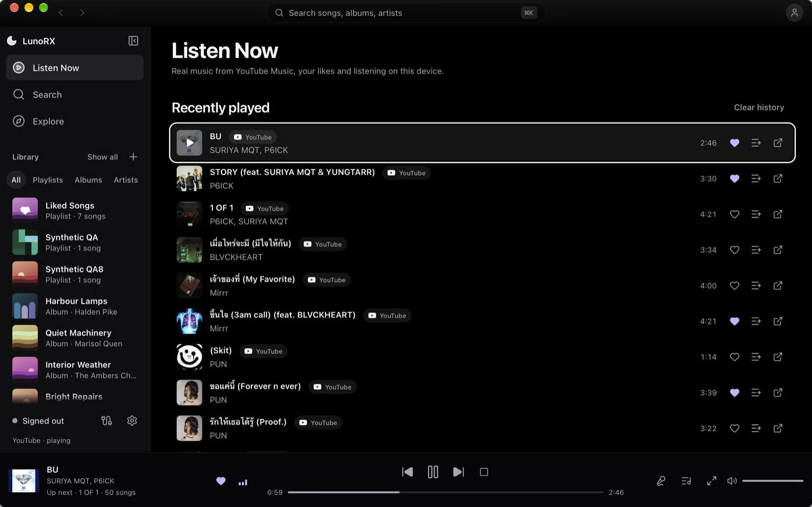Click the visualizer bars icon in player bar
The height and width of the screenshot is (507, 812).
243,482
